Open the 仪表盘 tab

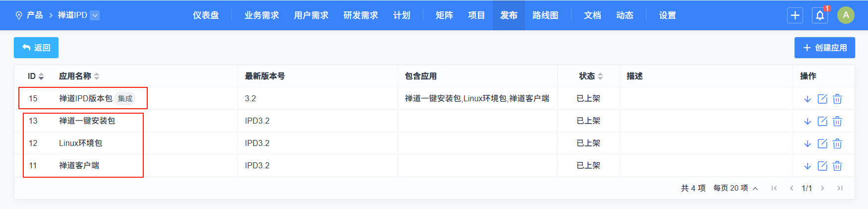tap(206, 15)
